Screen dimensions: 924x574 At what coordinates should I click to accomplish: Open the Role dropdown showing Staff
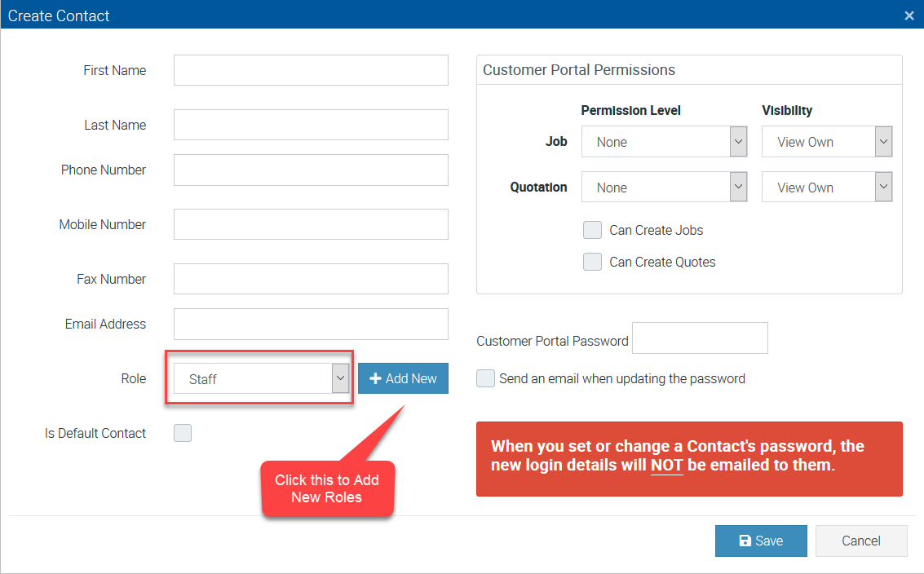tap(261, 378)
